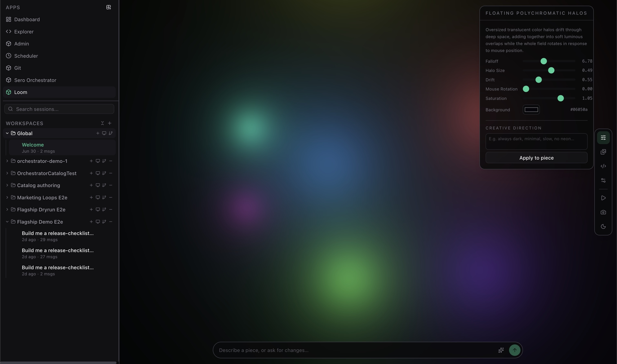Open the Scheduler app
This screenshot has height=364, width=617.
point(59,56)
